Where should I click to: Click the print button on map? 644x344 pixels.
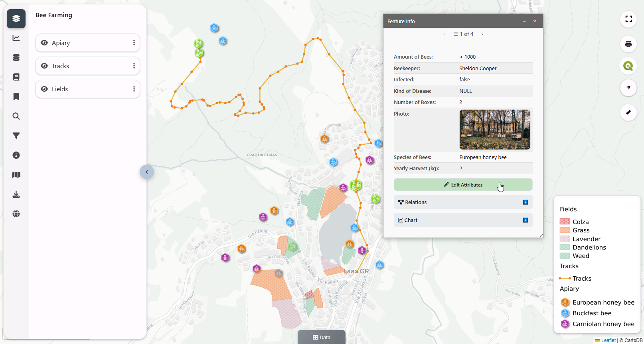pyautogui.click(x=628, y=44)
